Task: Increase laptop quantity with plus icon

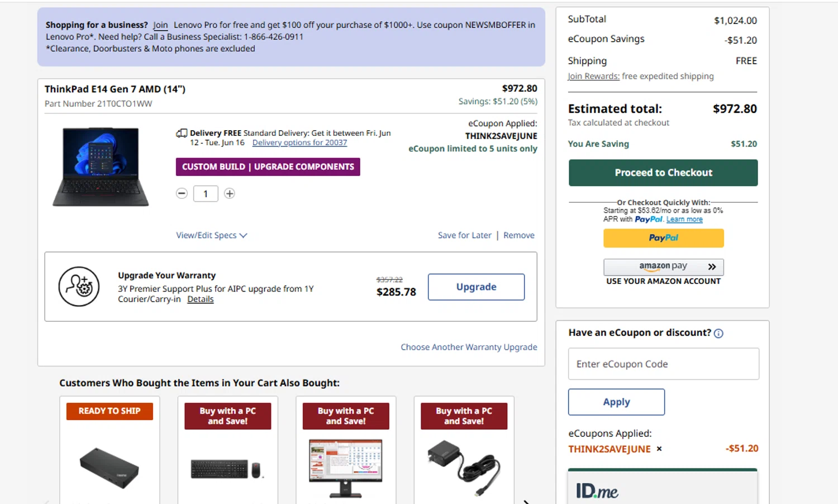Action: 230,193
